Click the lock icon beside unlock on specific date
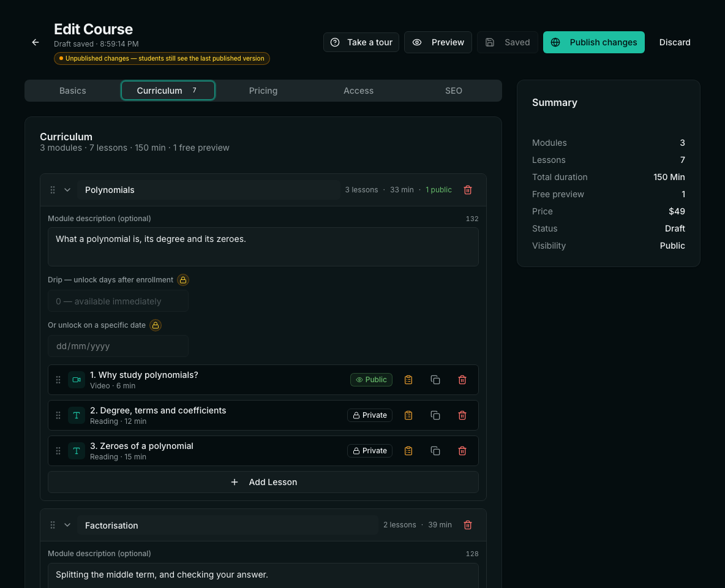The height and width of the screenshot is (588, 725). 156,325
